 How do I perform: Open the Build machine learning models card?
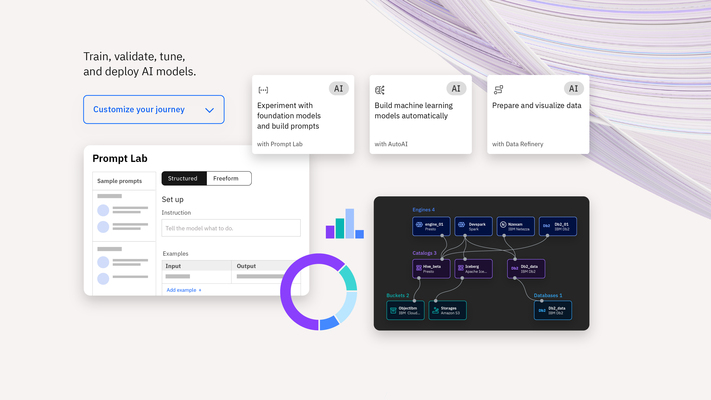(419, 114)
